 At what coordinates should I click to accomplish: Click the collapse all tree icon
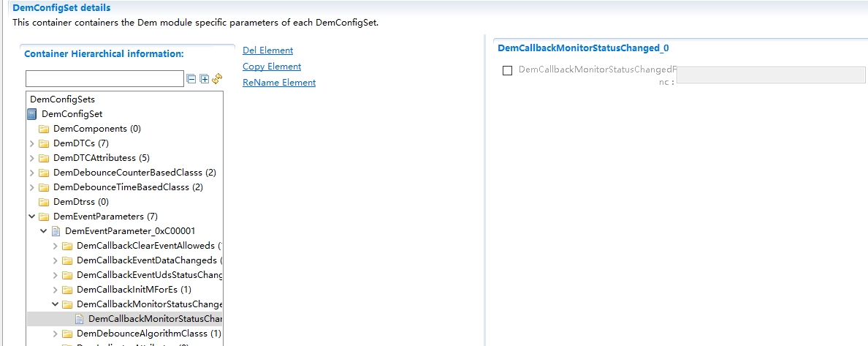(191, 79)
